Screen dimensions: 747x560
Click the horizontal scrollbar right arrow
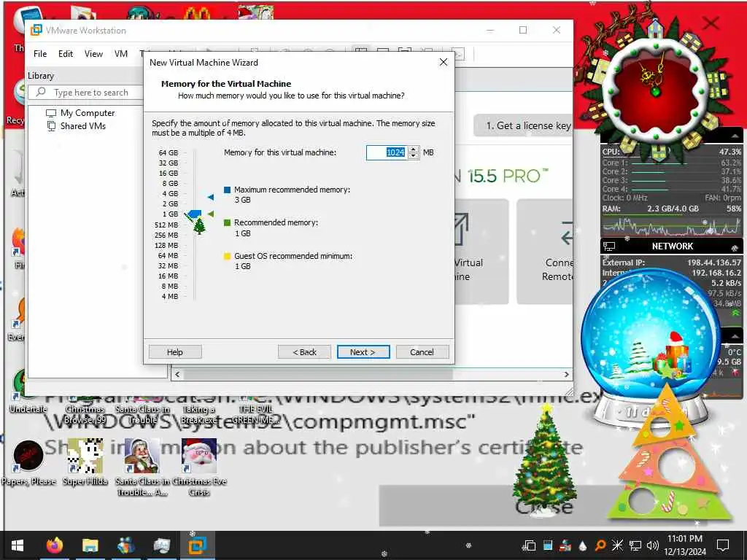[566, 374]
